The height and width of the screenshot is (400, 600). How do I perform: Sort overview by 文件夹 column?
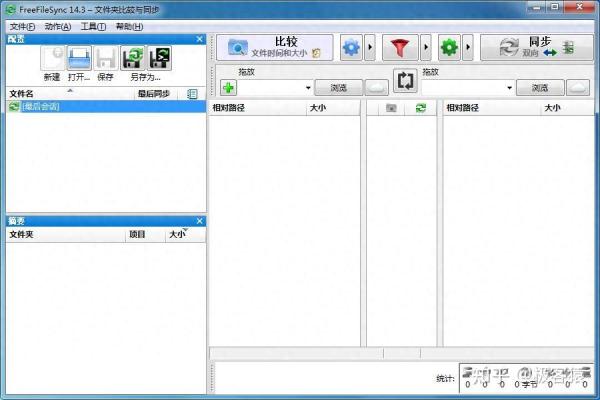[66, 235]
